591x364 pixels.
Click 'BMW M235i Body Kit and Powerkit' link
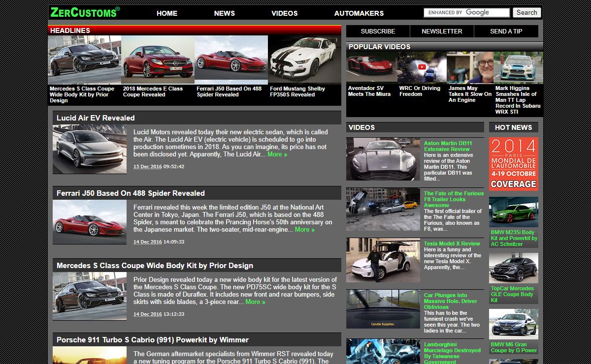[514, 238]
